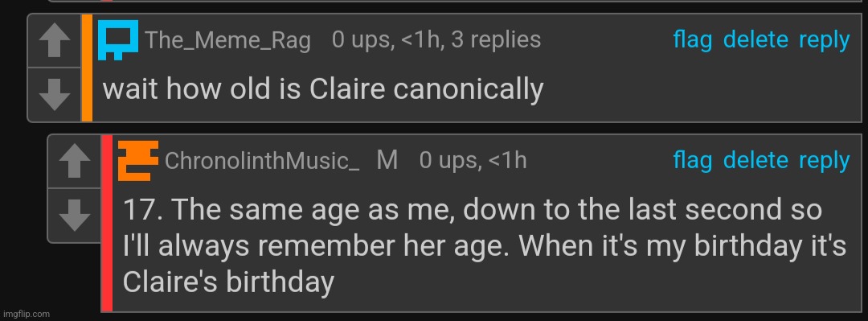
Task: Visit The_Meme_Rag's profile via username
Action: (x=227, y=40)
